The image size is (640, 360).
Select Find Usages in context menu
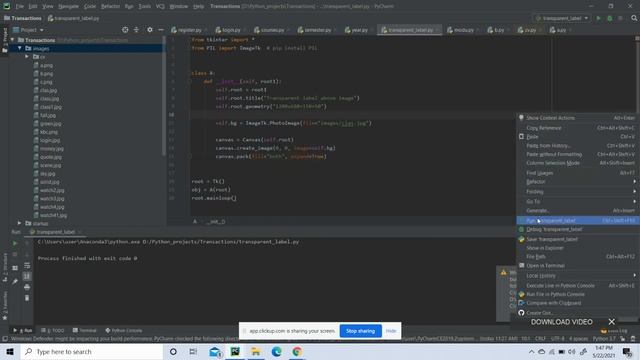[x=578, y=173]
